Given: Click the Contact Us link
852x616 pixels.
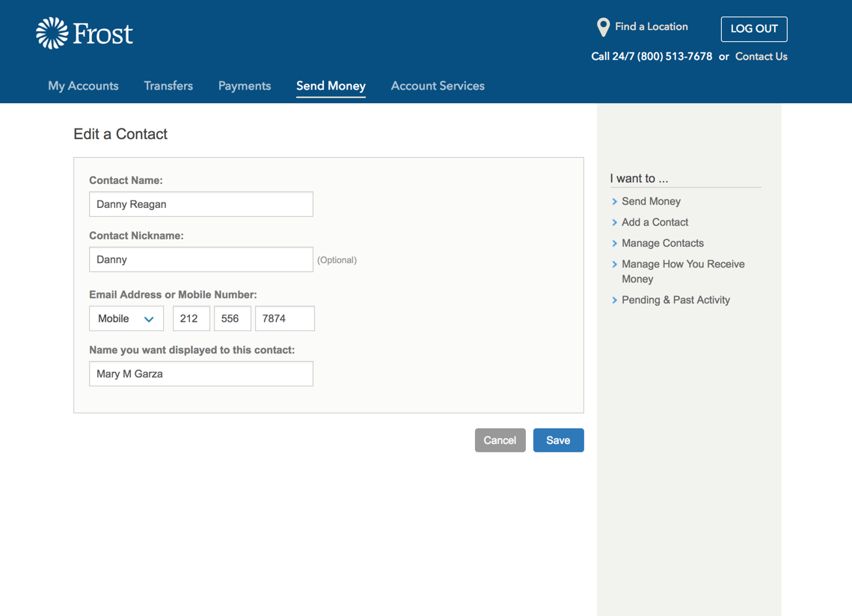Looking at the screenshot, I should pos(761,56).
